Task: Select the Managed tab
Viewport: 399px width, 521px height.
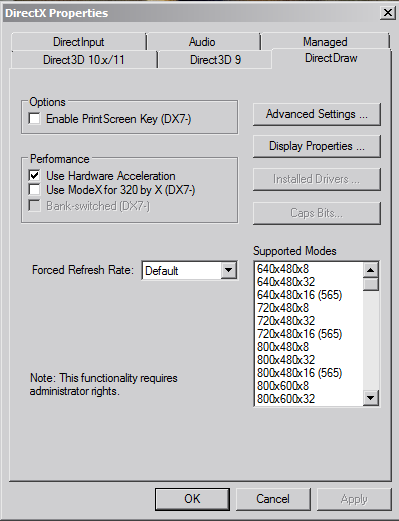Action: (325, 42)
